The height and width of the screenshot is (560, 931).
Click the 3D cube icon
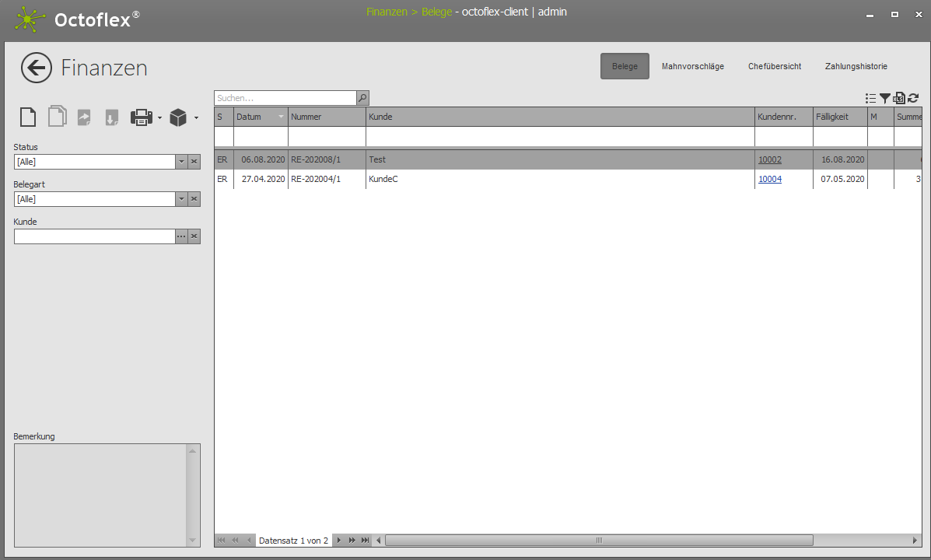[x=178, y=117]
